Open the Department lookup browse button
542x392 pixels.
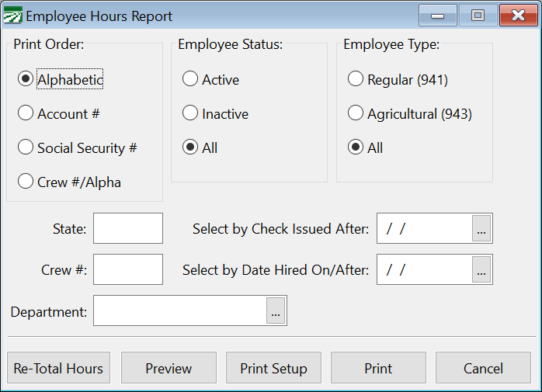pos(276,311)
